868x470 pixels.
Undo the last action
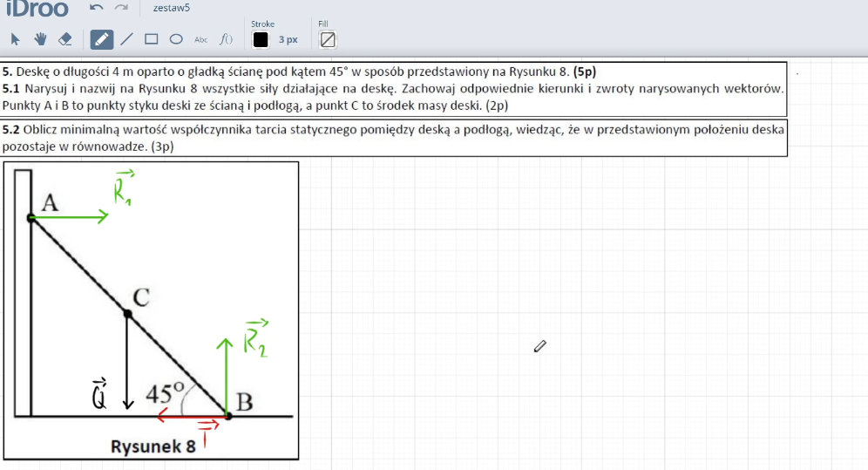97,8
